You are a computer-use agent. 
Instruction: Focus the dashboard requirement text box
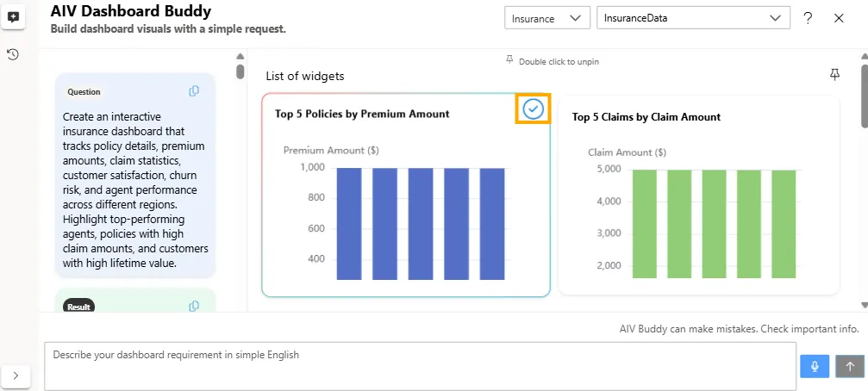(420, 366)
